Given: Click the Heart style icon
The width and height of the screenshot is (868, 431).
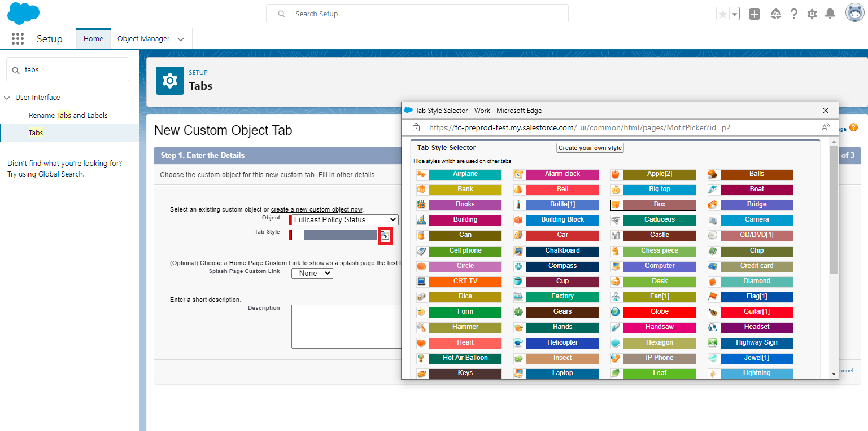Looking at the screenshot, I should pos(421,343).
